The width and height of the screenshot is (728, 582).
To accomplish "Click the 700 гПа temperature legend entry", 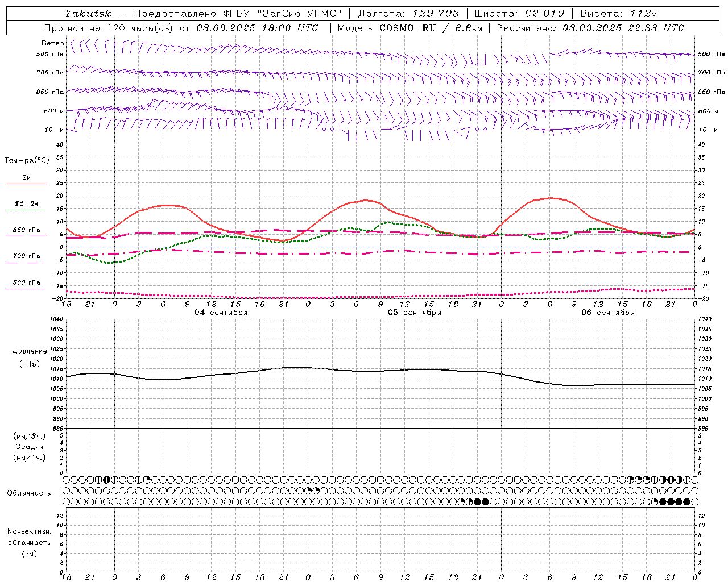I will 27,256.
